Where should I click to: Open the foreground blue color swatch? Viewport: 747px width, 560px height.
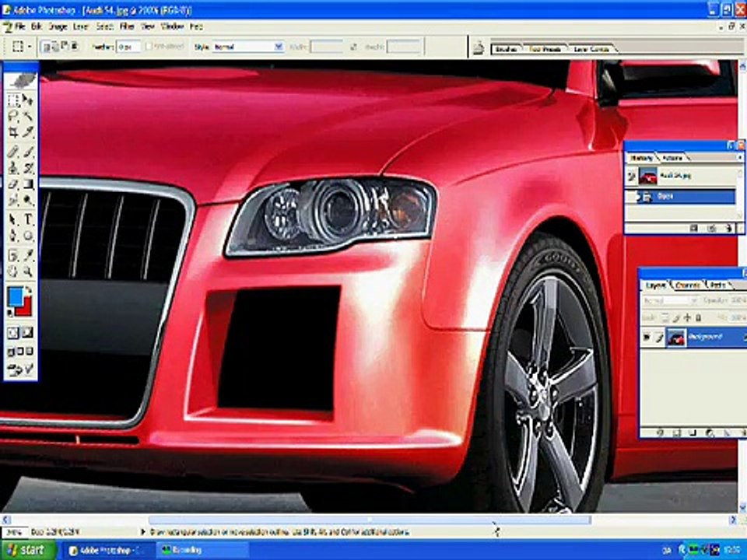(16, 296)
